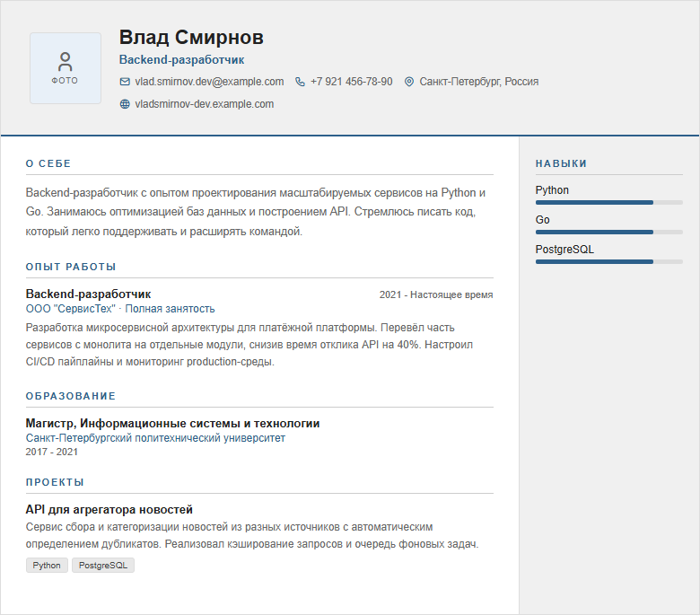Screen dimensions: 700x615
Task: Click the PostgreSQL project tag
Action: [103, 566]
